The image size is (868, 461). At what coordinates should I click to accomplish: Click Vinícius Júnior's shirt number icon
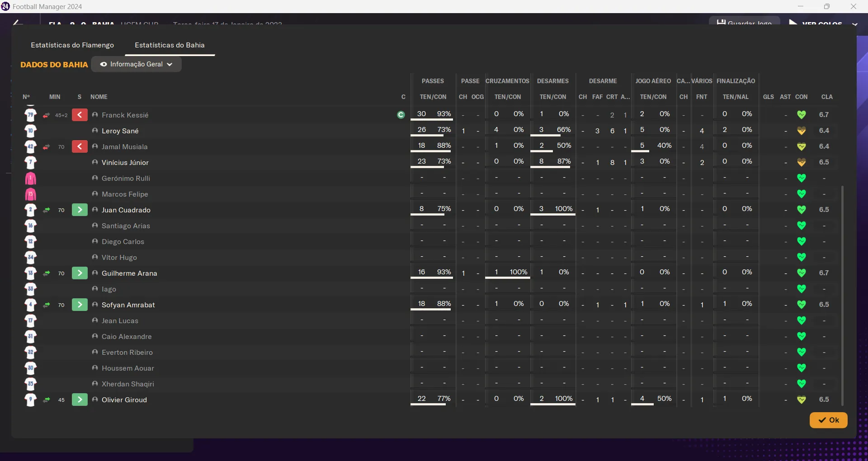pyautogui.click(x=30, y=162)
